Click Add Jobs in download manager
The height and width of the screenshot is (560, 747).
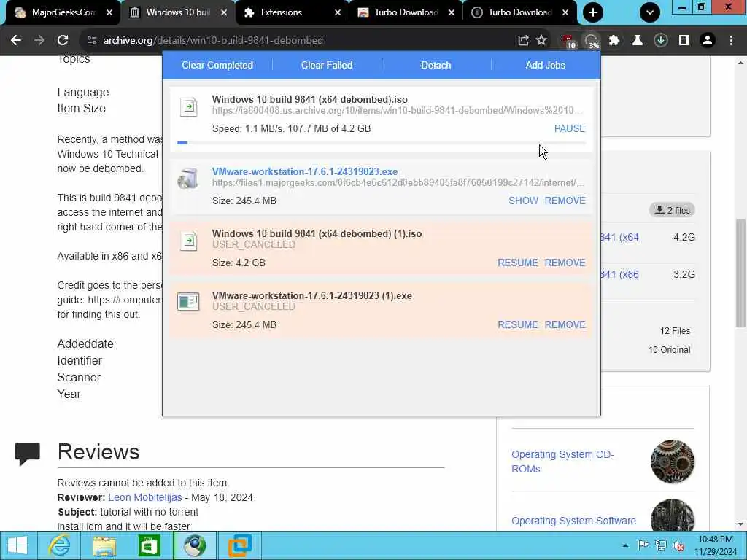click(x=546, y=65)
